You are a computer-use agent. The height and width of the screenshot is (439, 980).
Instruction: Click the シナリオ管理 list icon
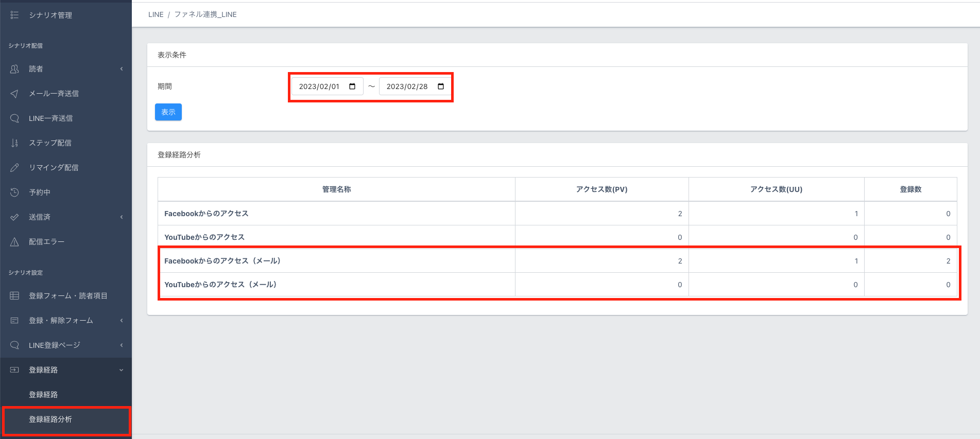14,15
